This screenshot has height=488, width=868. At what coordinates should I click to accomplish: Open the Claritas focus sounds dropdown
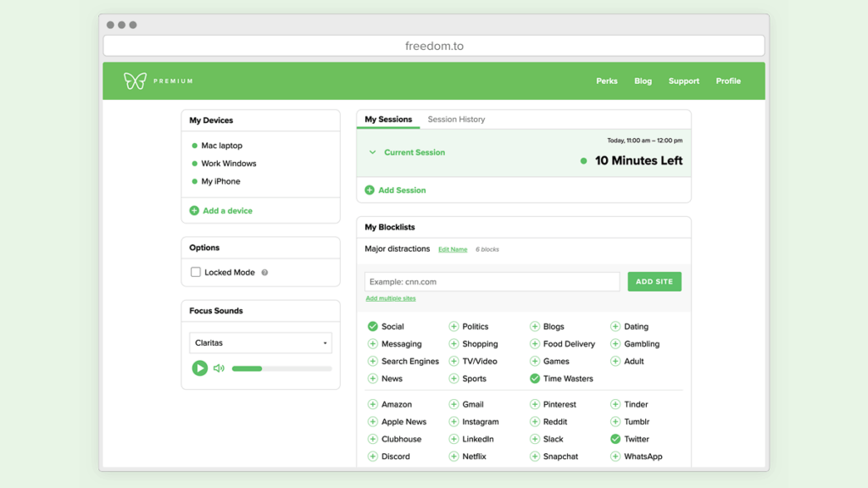(260, 343)
